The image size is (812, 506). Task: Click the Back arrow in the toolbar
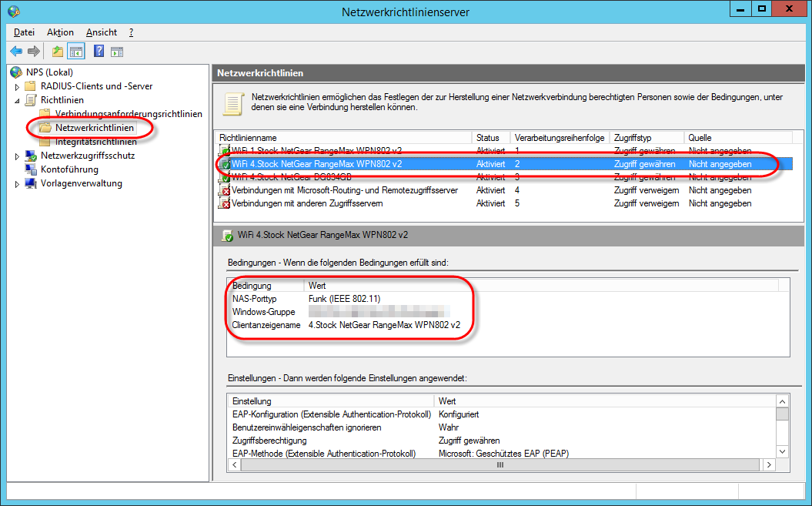click(16, 52)
